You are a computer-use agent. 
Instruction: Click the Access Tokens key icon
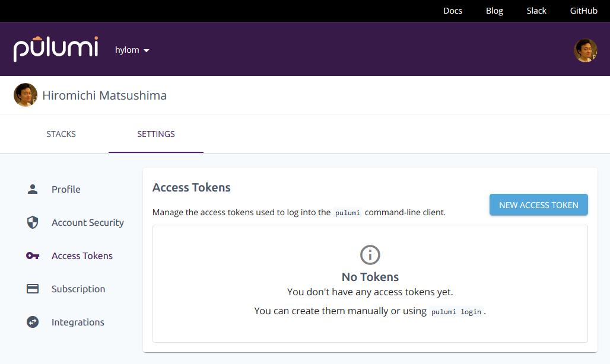pos(33,256)
